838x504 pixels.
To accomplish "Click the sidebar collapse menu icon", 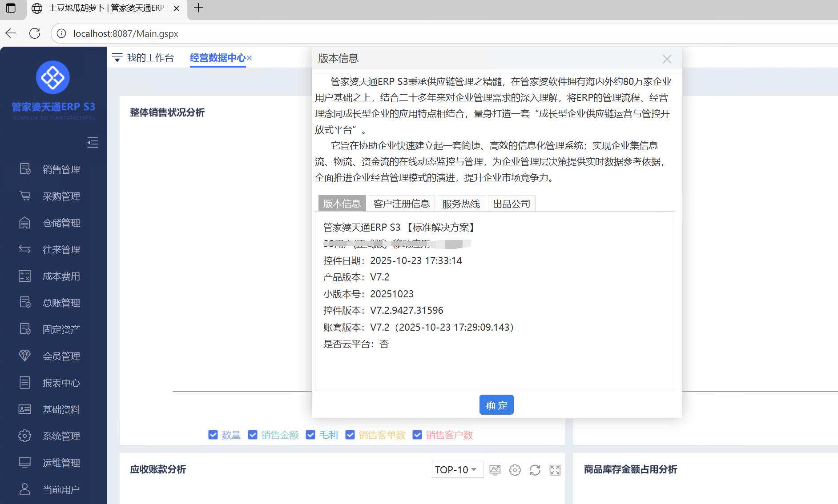I will point(93,143).
